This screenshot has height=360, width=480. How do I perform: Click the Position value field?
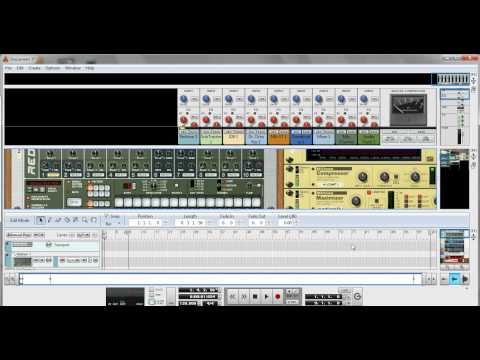(145, 222)
